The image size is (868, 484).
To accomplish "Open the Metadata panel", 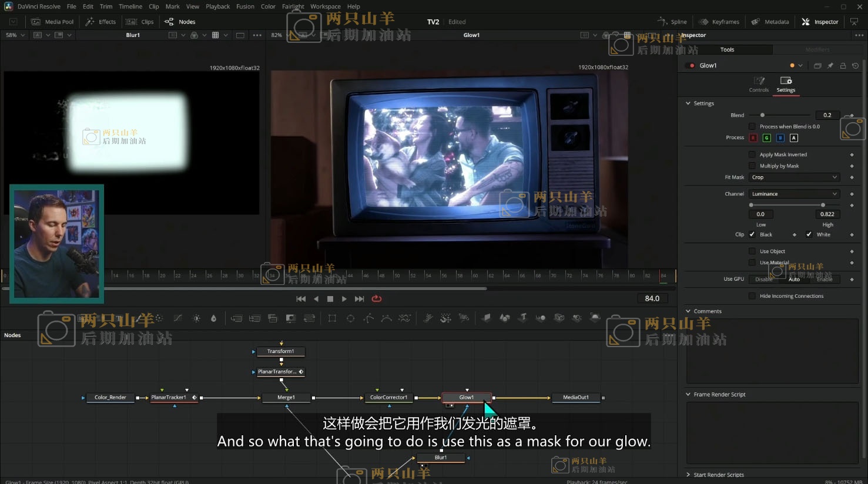I will click(x=770, y=22).
